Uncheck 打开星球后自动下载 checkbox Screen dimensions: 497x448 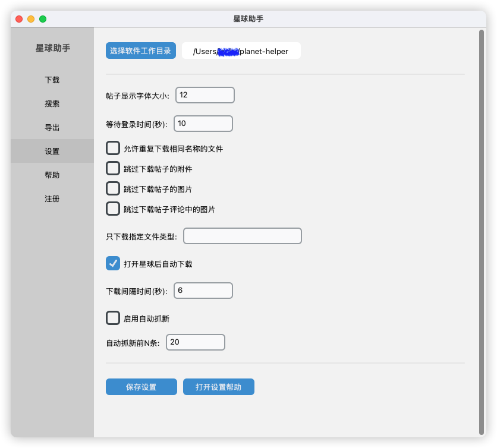(x=113, y=263)
